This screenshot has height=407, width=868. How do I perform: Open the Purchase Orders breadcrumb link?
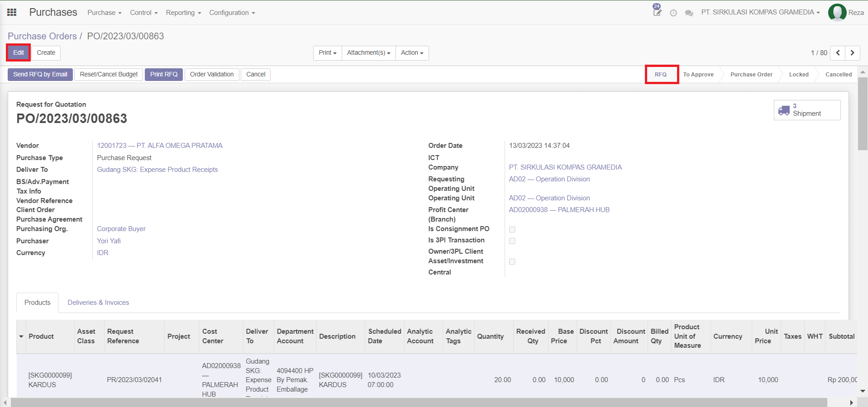tap(42, 36)
